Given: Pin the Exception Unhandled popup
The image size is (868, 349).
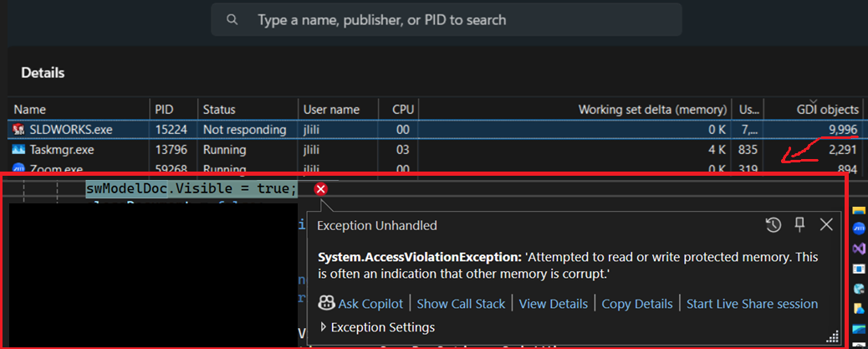Looking at the screenshot, I should click(x=799, y=224).
